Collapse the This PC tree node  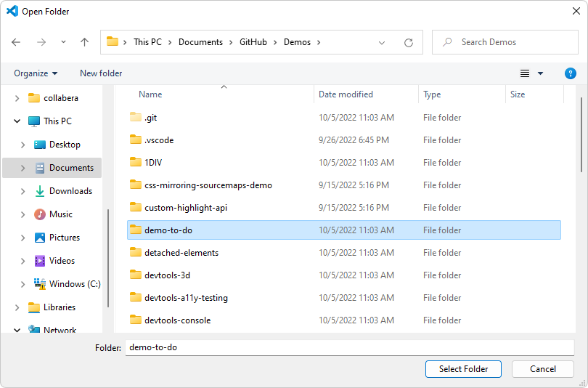pyautogui.click(x=17, y=121)
